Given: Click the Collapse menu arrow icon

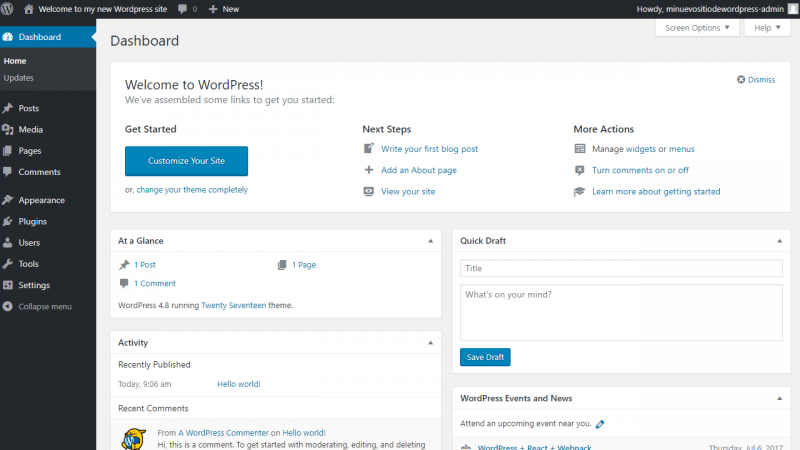Looking at the screenshot, I should 8,306.
